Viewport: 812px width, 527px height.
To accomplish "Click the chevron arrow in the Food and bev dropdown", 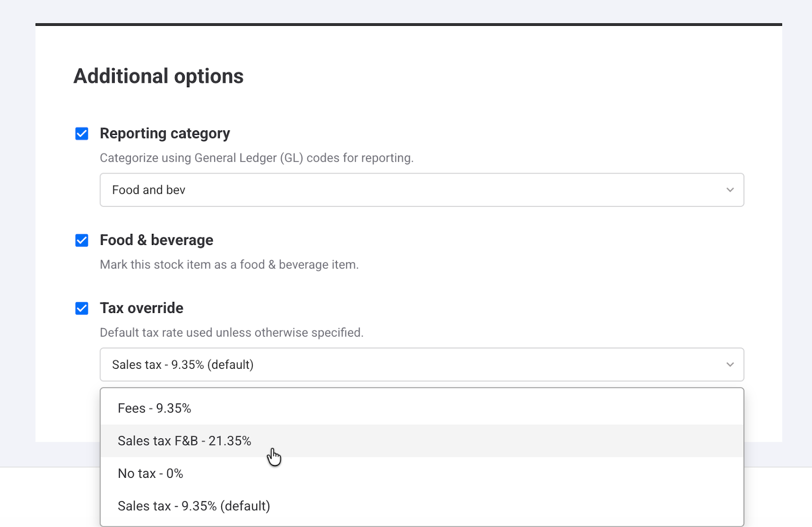I will click(x=730, y=190).
